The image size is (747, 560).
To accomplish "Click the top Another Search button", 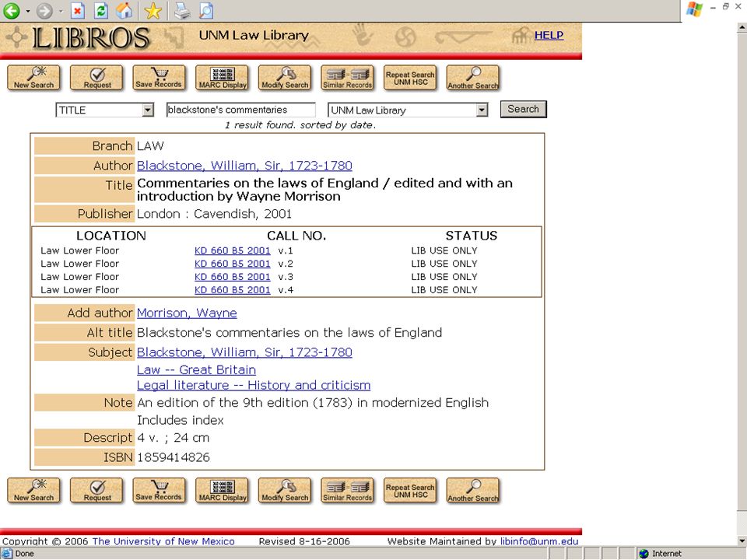I will coord(473,78).
